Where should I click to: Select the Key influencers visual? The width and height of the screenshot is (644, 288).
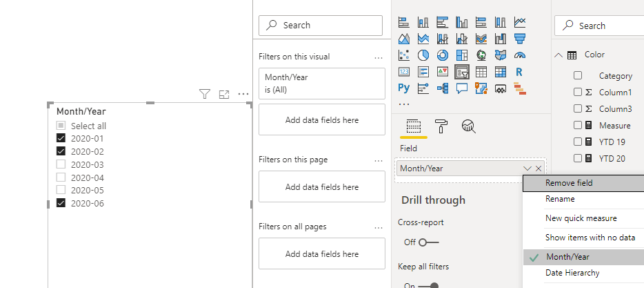pos(423,88)
